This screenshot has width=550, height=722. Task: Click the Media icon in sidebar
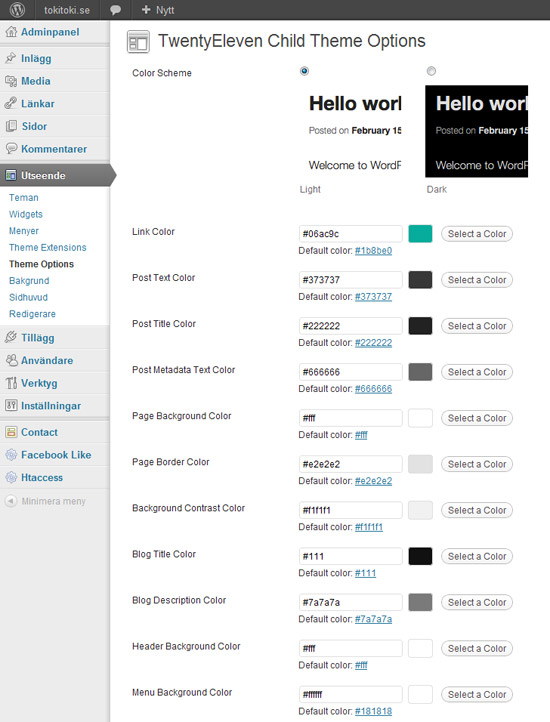pos(11,81)
